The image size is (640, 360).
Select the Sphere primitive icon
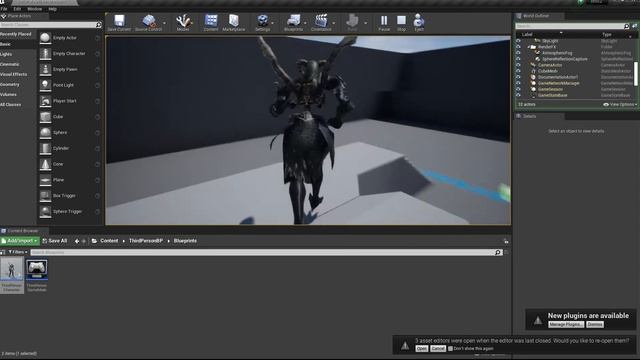pos(45,132)
